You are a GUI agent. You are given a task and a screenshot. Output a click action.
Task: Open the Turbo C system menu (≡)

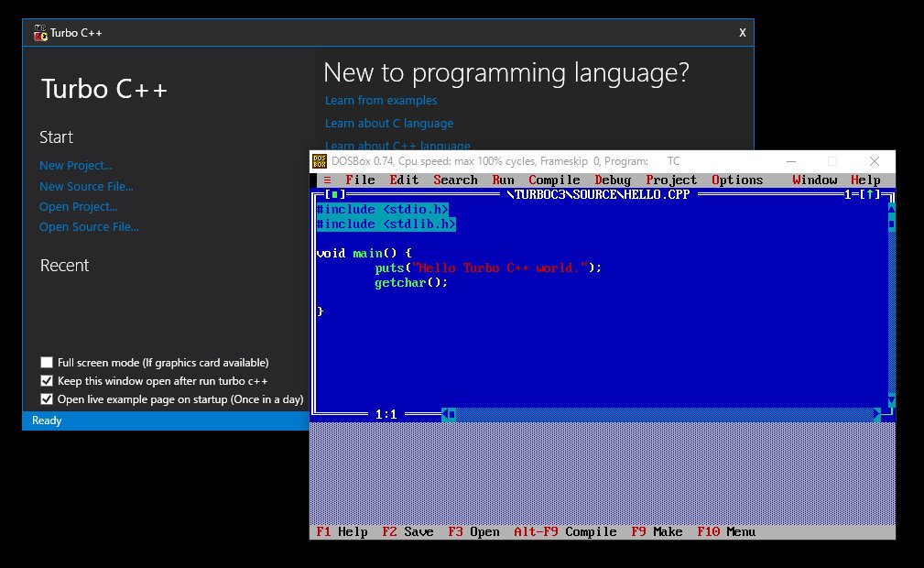pos(327,180)
